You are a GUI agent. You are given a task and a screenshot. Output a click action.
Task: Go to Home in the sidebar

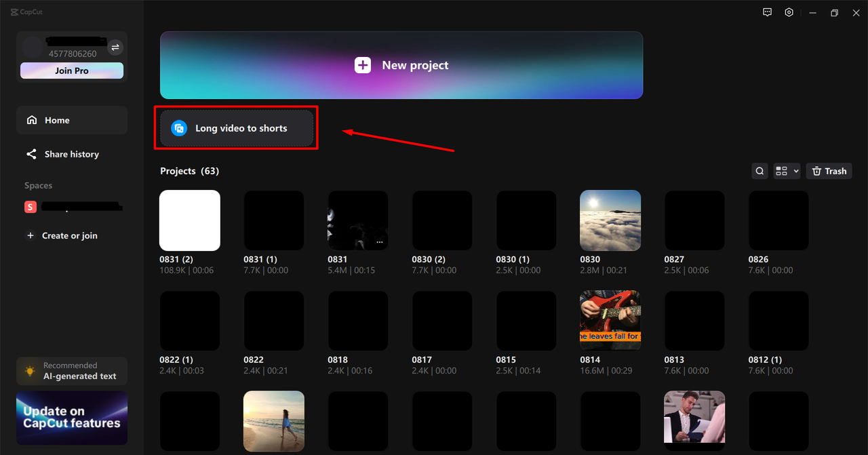tap(72, 120)
